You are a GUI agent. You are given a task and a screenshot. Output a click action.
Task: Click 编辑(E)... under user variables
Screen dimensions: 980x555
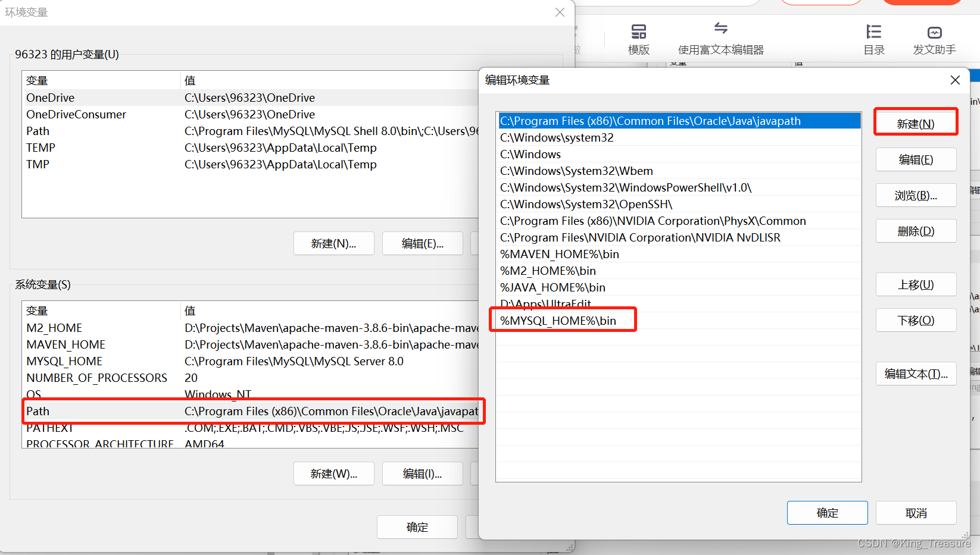(422, 243)
